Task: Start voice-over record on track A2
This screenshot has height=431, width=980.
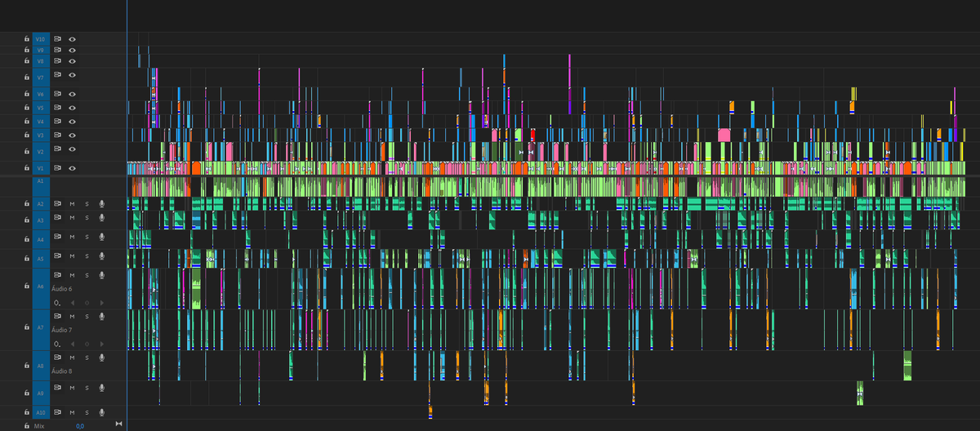Action: tap(102, 203)
